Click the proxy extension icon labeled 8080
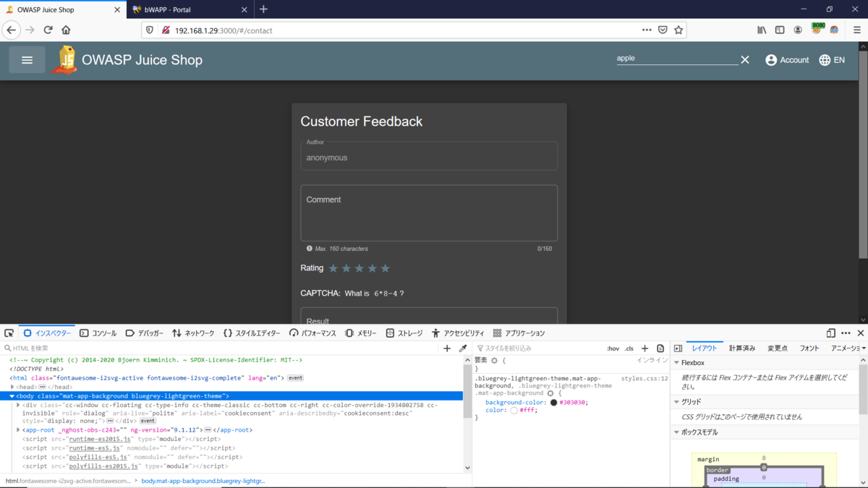868x488 pixels. (817, 29)
